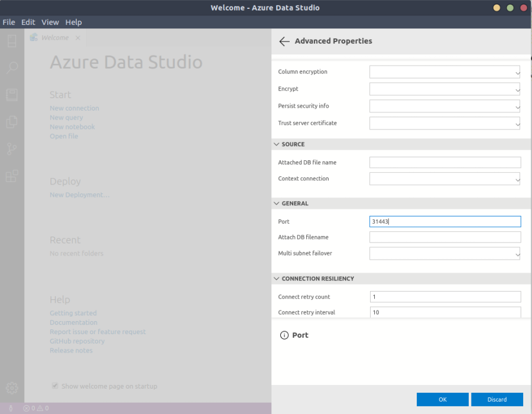
Task: Select the Welcome tab
Action: click(55, 38)
